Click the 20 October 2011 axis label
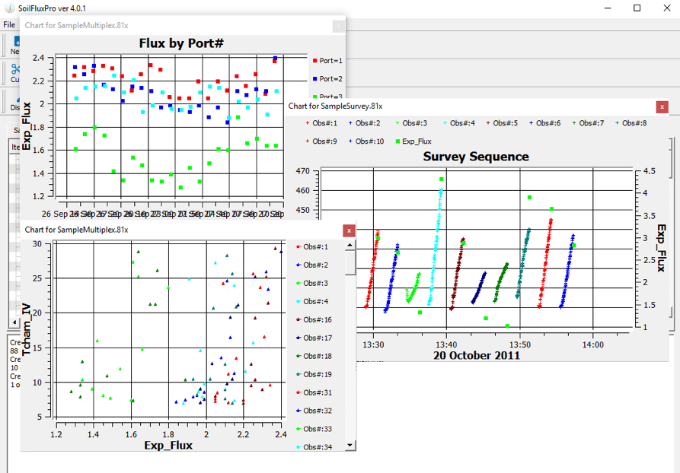Viewport: 680px width, 473px height. coord(475,354)
